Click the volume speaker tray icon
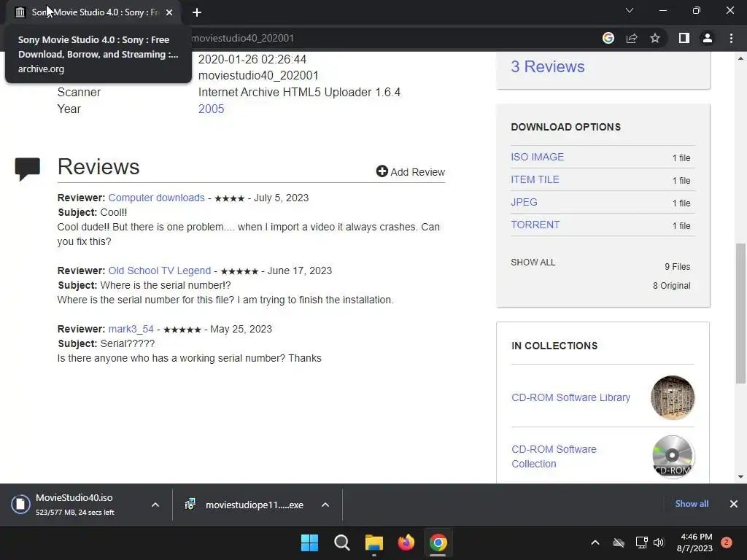Viewport: 747px width, 560px height. [x=659, y=542]
